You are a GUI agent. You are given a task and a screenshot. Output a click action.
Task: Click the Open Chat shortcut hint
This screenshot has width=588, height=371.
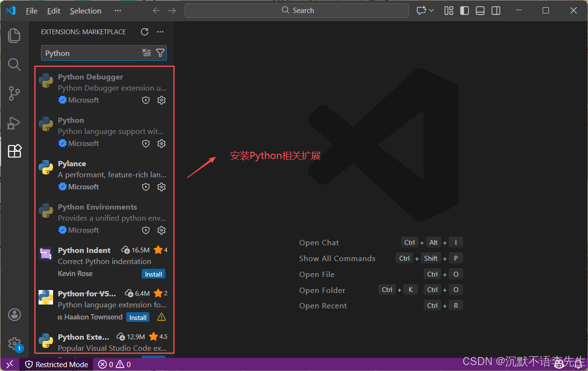(319, 243)
